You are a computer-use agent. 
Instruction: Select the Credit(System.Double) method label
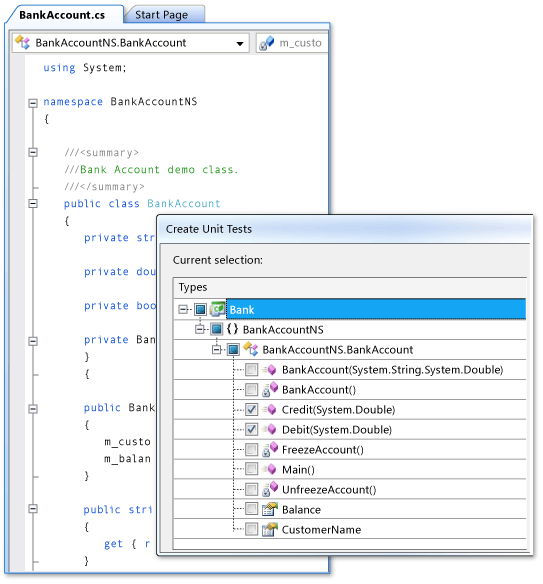coord(338,410)
